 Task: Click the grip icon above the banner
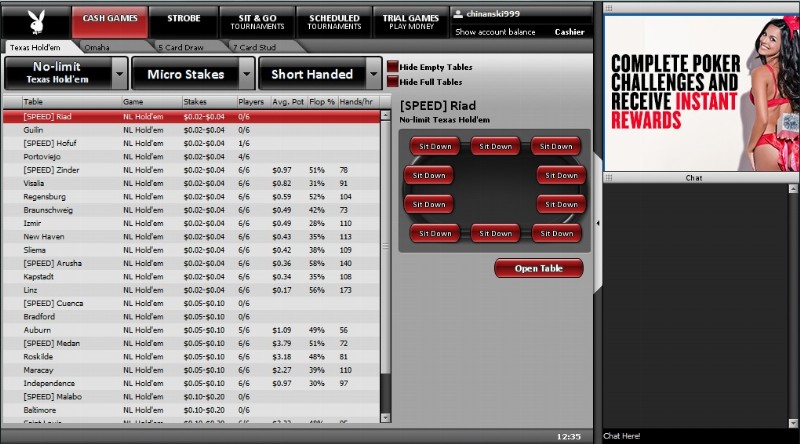tap(608, 8)
